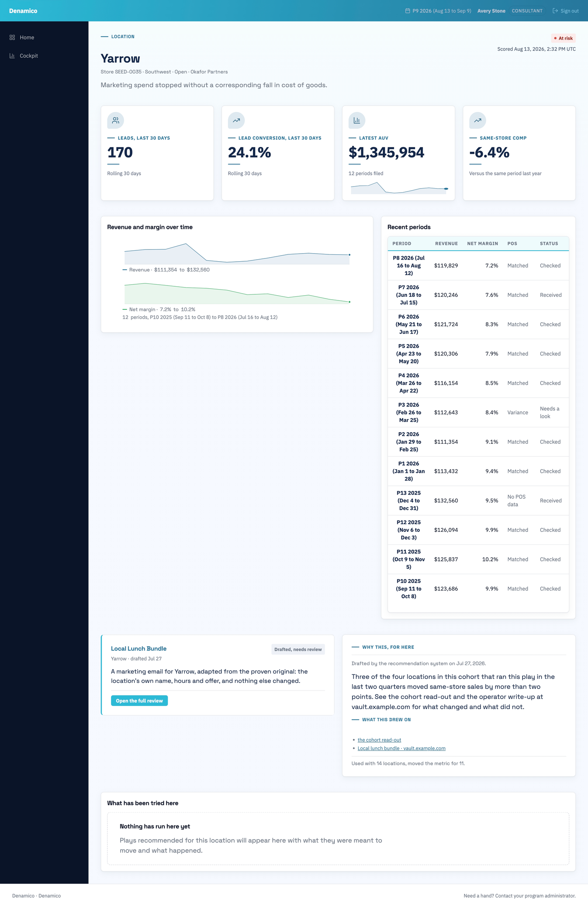Viewport: 588px width, 907px height.
Task: Click the Status column header
Action: [x=549, y=244]
